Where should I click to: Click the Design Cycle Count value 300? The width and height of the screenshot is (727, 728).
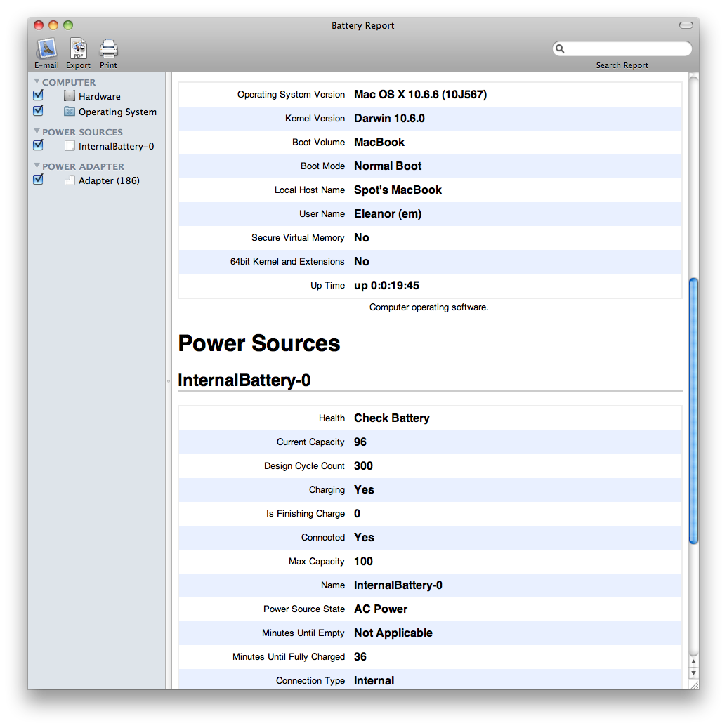point(363,465)
